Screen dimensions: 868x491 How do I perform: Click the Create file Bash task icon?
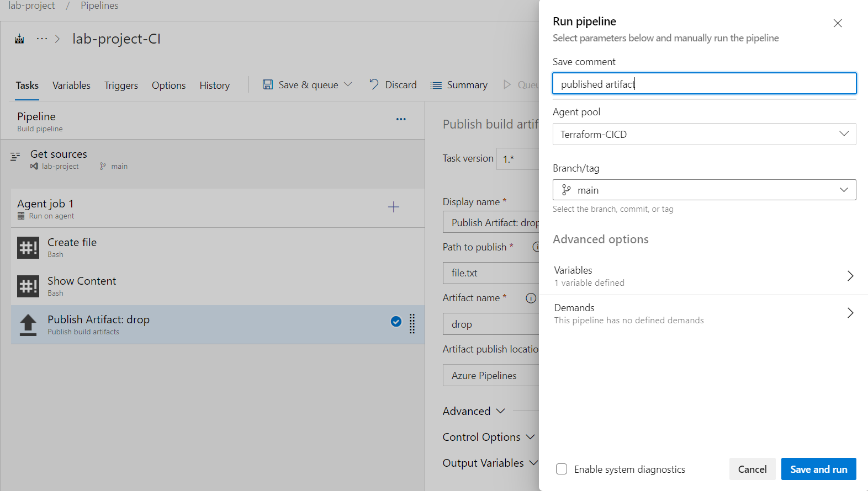[28, 248]
